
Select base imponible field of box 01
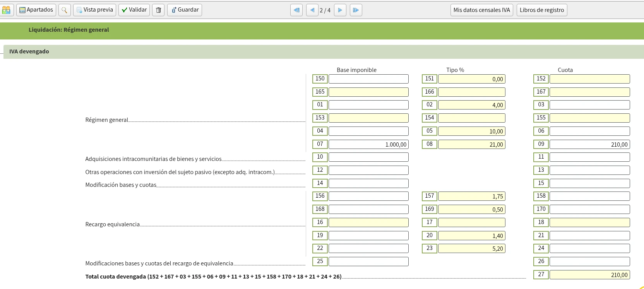click(368, 105)
